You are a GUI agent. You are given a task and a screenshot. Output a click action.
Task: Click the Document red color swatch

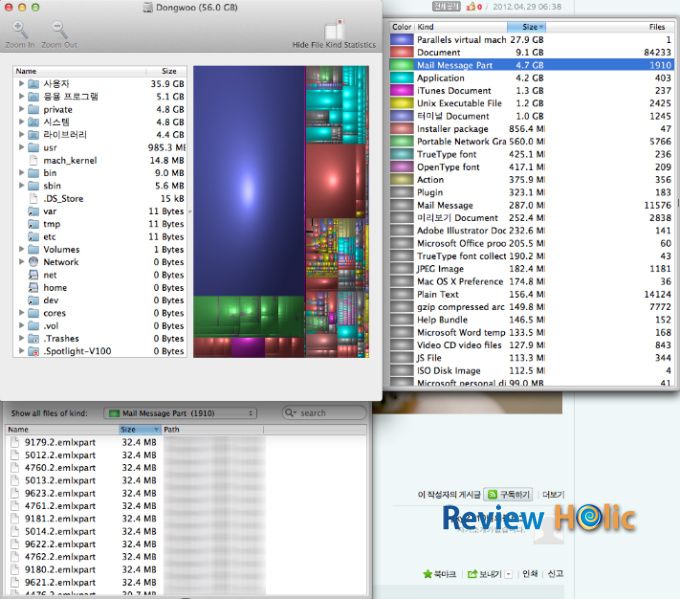(x=402, y=52)
